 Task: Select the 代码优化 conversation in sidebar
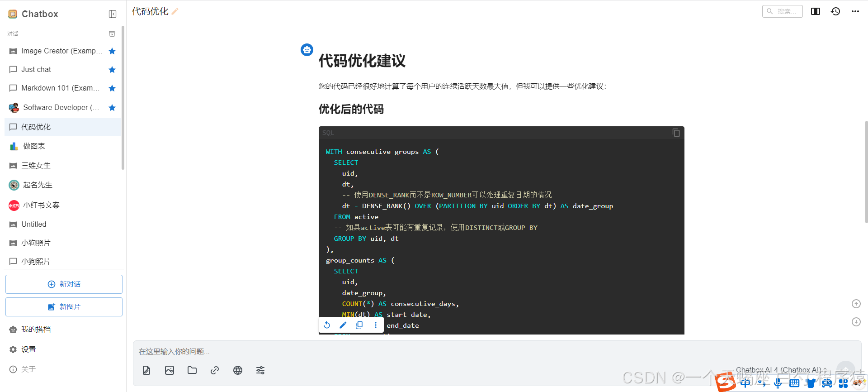[x=62, y=127]
